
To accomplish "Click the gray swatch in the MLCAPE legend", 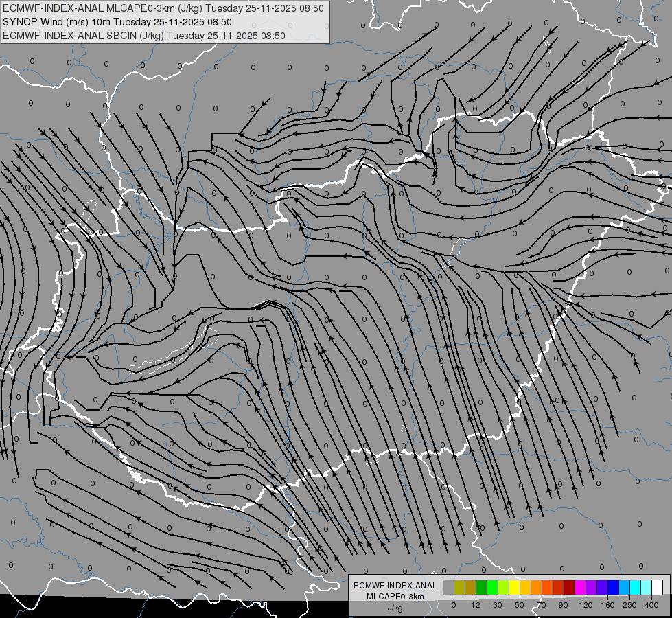I will point(449,587).
